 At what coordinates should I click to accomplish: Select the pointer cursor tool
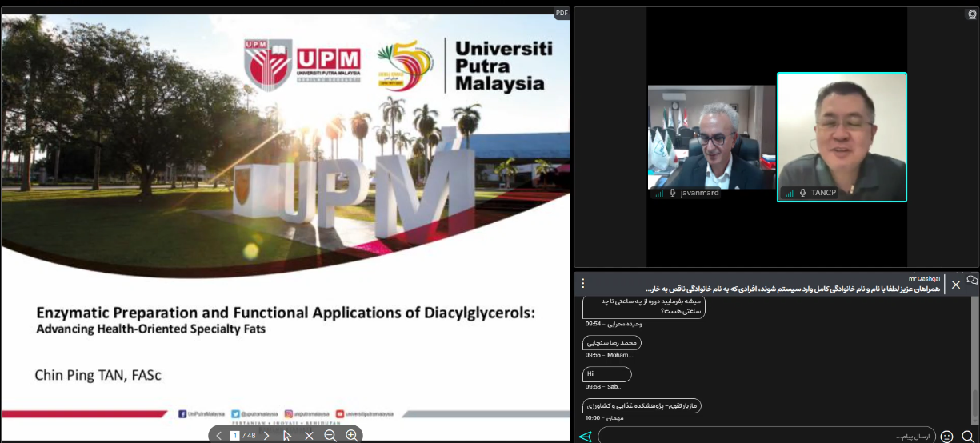[x=287, y=436]
